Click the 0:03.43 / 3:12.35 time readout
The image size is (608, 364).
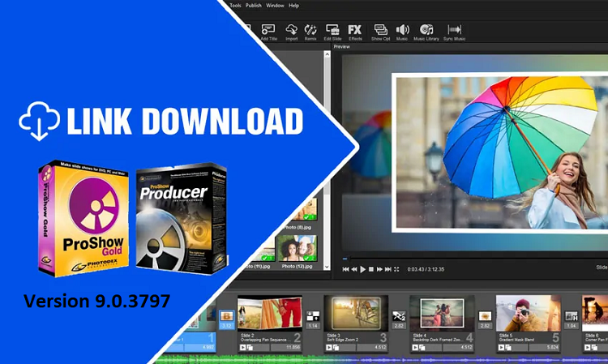click(x=426, y=269)
